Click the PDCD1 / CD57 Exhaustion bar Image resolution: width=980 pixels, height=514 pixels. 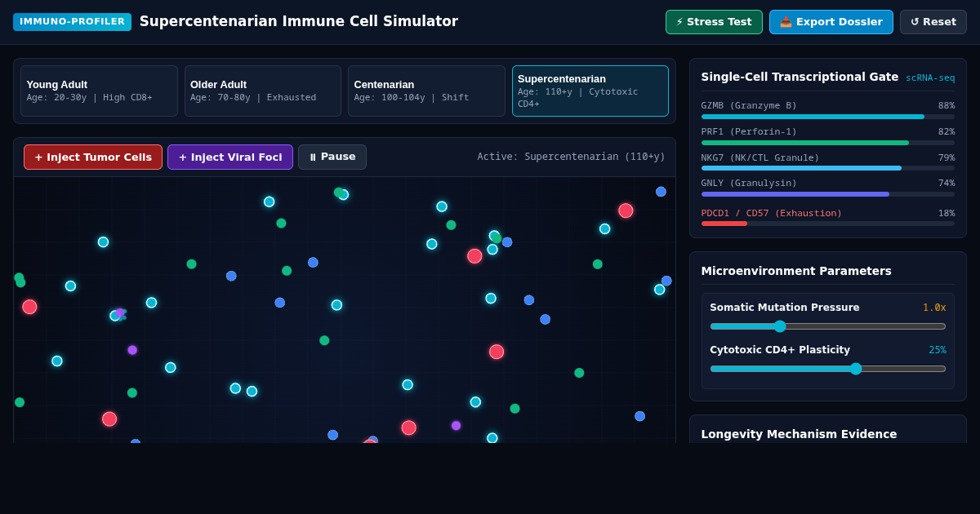pos(828,224)
